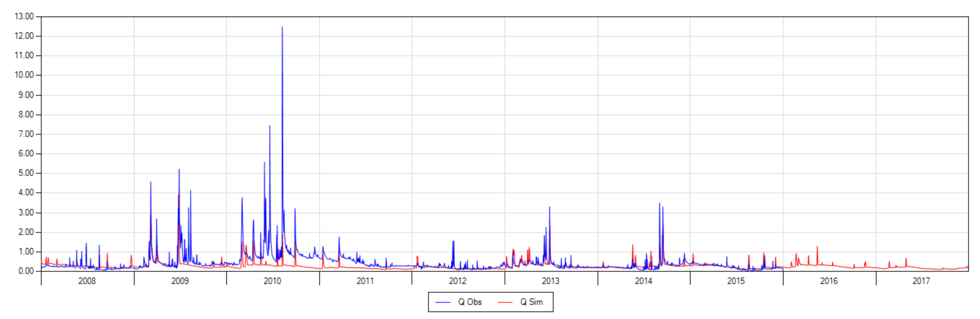Select the 2014 x-axis label
The image size is (980, 319).
(644, 281)
